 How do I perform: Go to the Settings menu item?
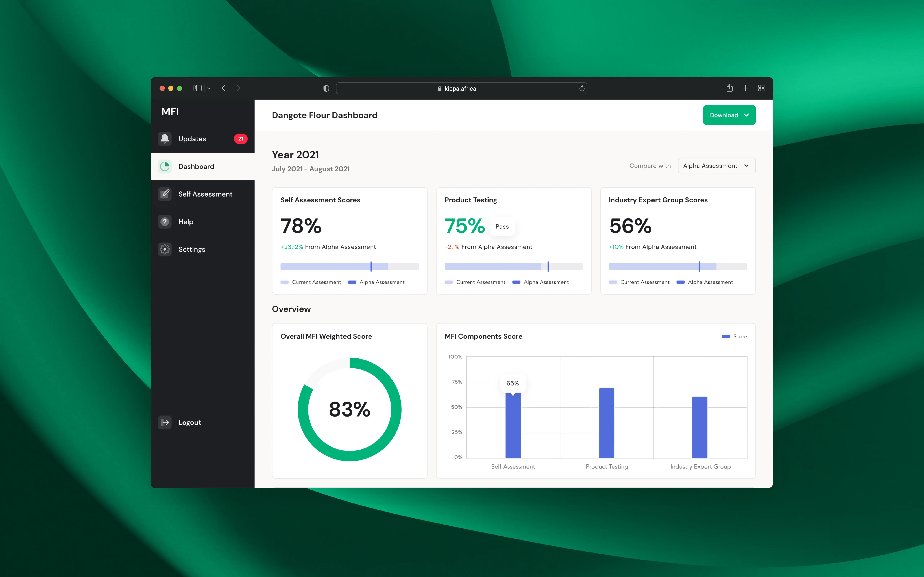(192, 249)
